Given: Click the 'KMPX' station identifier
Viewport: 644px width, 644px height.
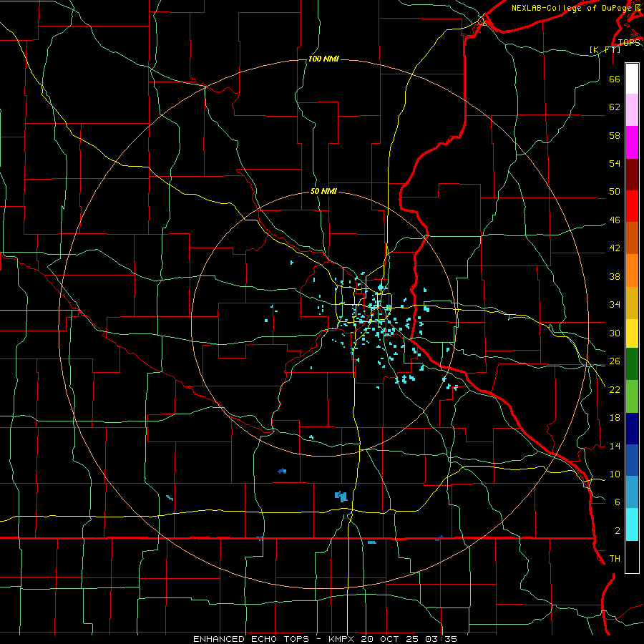Looking at the screenshot, I should pos(343,639).
